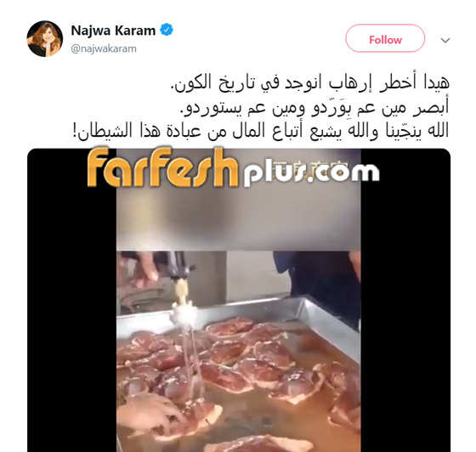Visit the @najwakaram handle link

point(104,48)
